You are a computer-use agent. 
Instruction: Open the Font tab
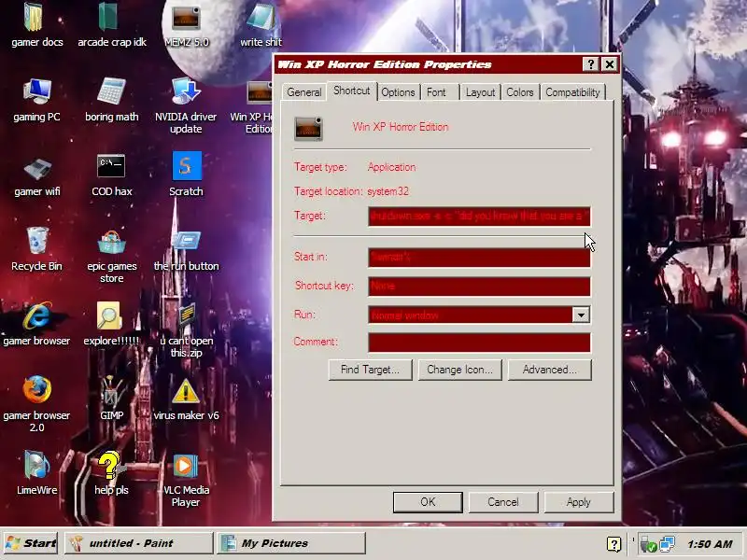point(436,92)
